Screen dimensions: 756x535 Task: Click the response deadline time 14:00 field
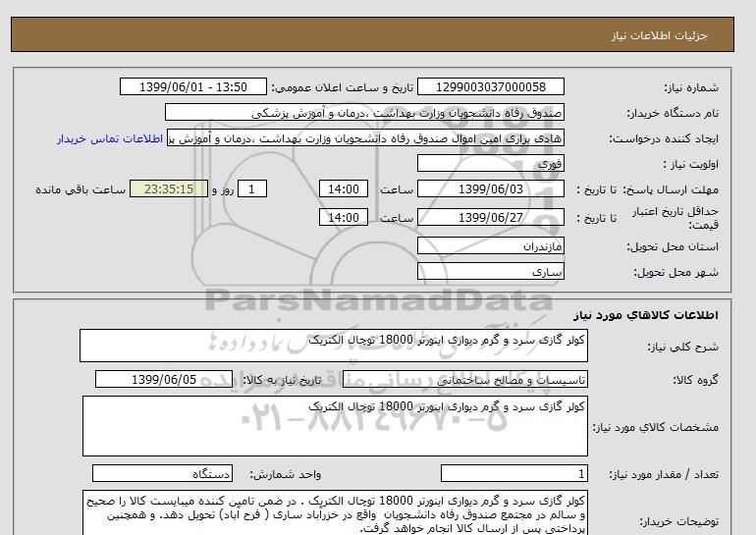[x=344, y=188]
